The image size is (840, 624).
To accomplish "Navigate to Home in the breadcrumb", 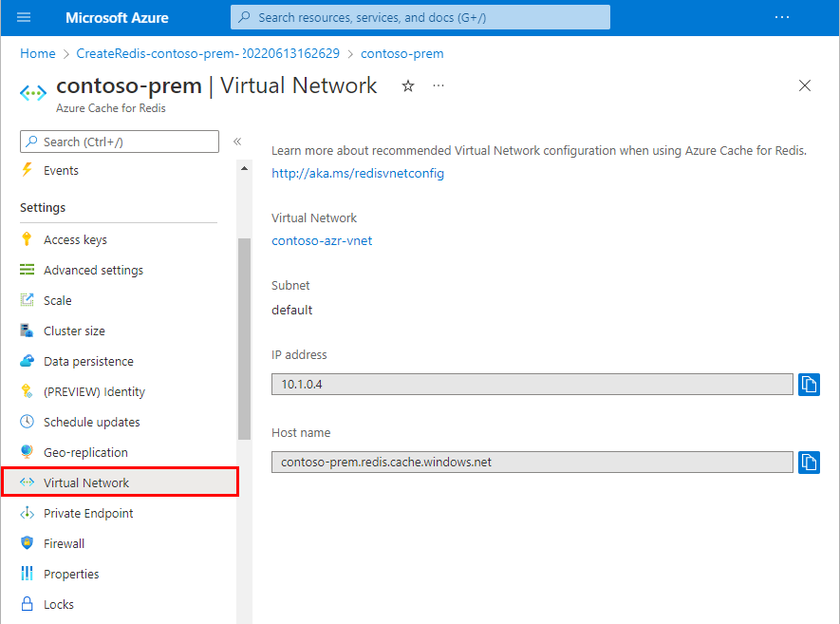I will (38, 53).
